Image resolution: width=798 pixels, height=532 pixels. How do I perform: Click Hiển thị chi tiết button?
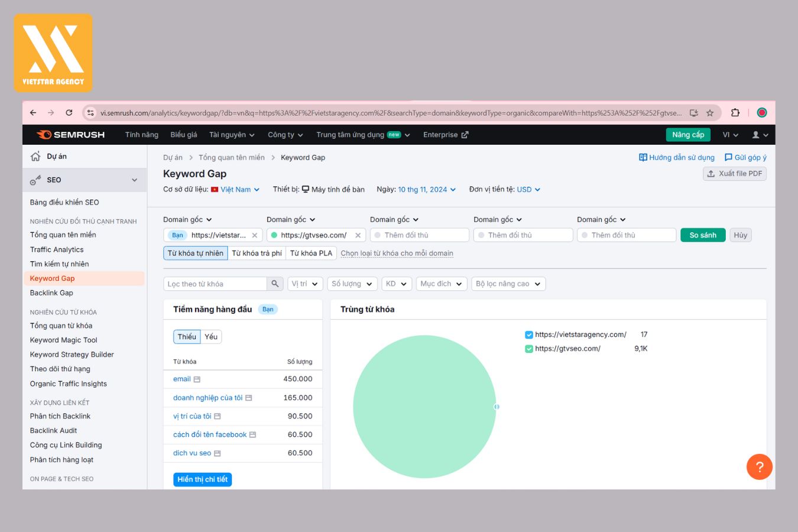203,479
